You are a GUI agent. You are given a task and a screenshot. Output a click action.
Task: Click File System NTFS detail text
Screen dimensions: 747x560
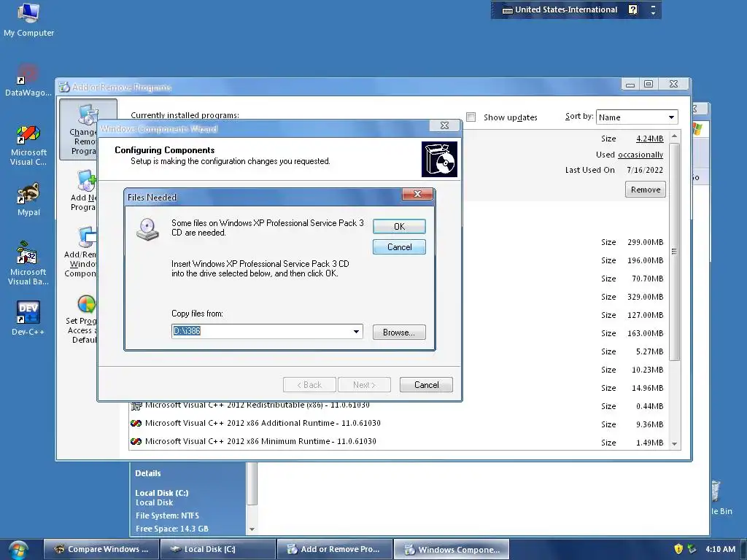point(167,516)
